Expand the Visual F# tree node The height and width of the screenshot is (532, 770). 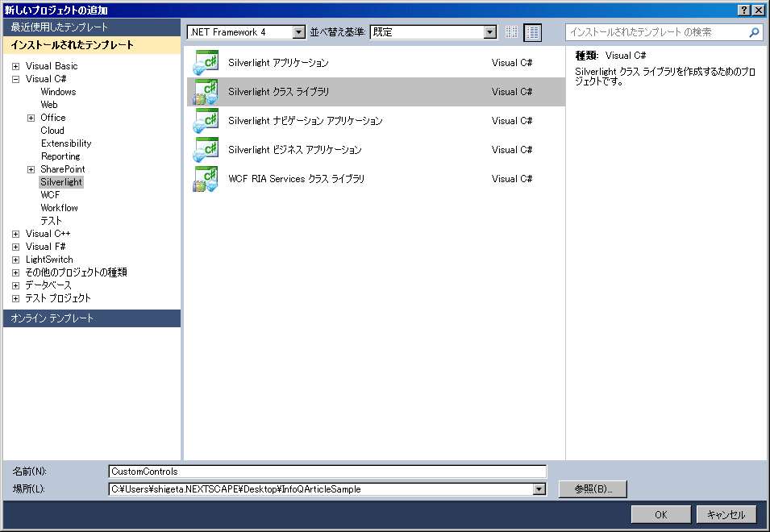coord(15,247)
